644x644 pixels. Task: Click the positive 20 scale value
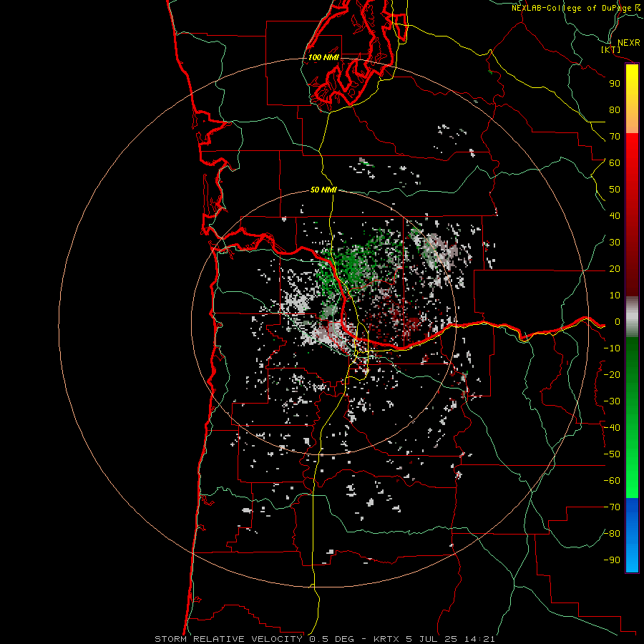615,269
